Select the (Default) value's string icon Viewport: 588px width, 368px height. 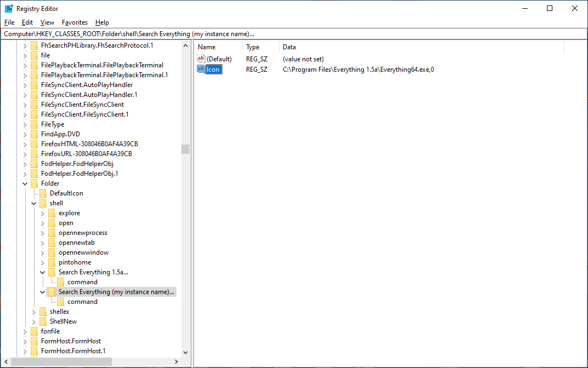(201, 59)
